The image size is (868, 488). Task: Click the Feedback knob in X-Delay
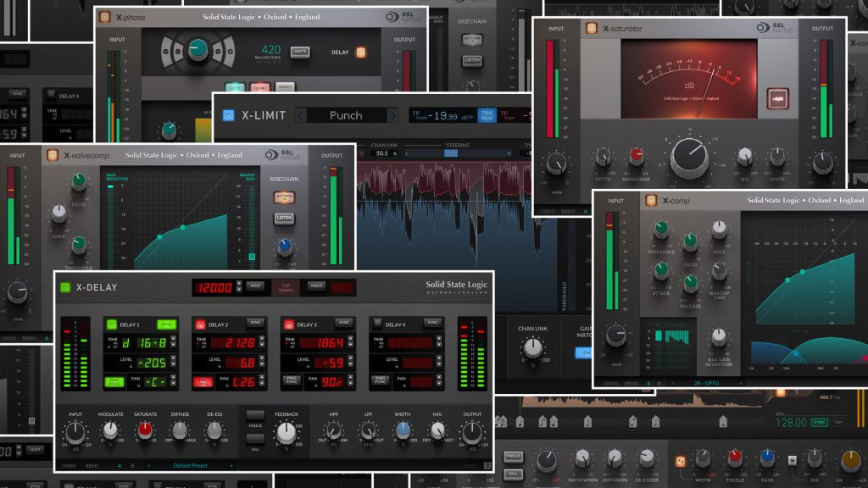pos(287,433)
